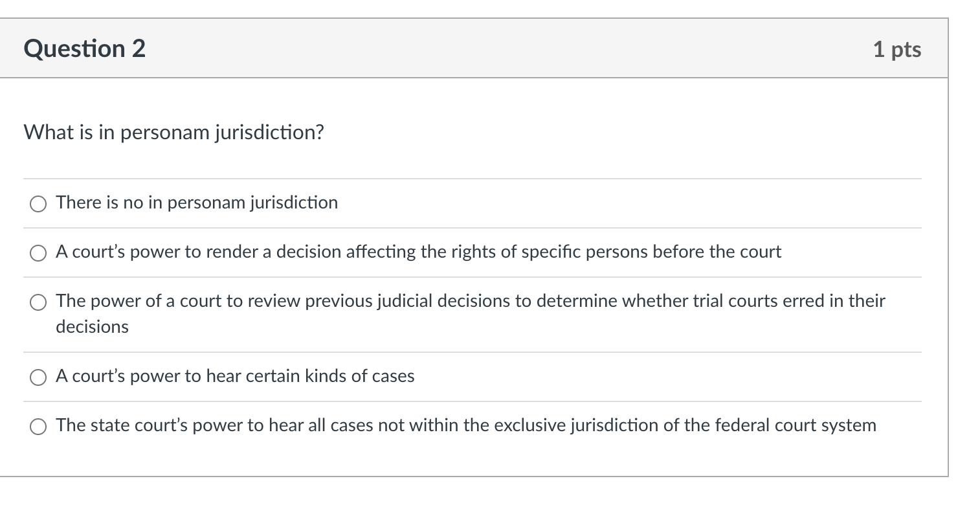This screenshot has height=505, width=980.
Task: Click the word "pts" in the header
Action: click(x=906, y=50)
